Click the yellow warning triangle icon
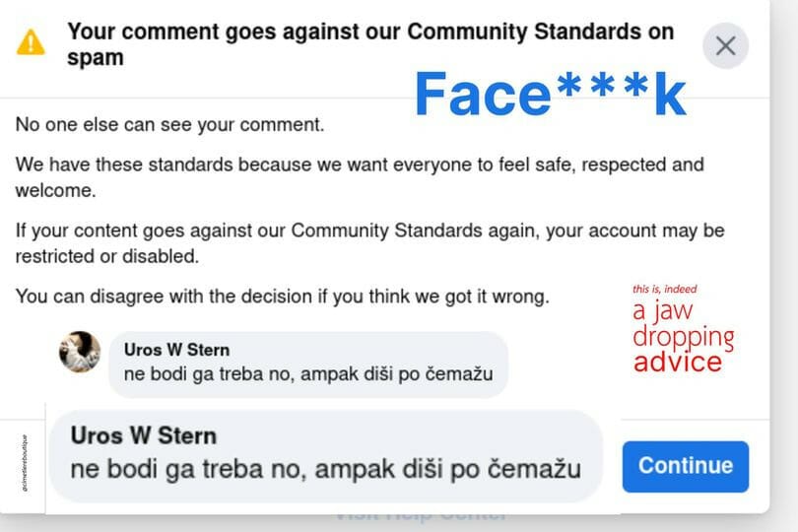Image resolution: width=798 pixels, height=532 pixels. [31, 42]
